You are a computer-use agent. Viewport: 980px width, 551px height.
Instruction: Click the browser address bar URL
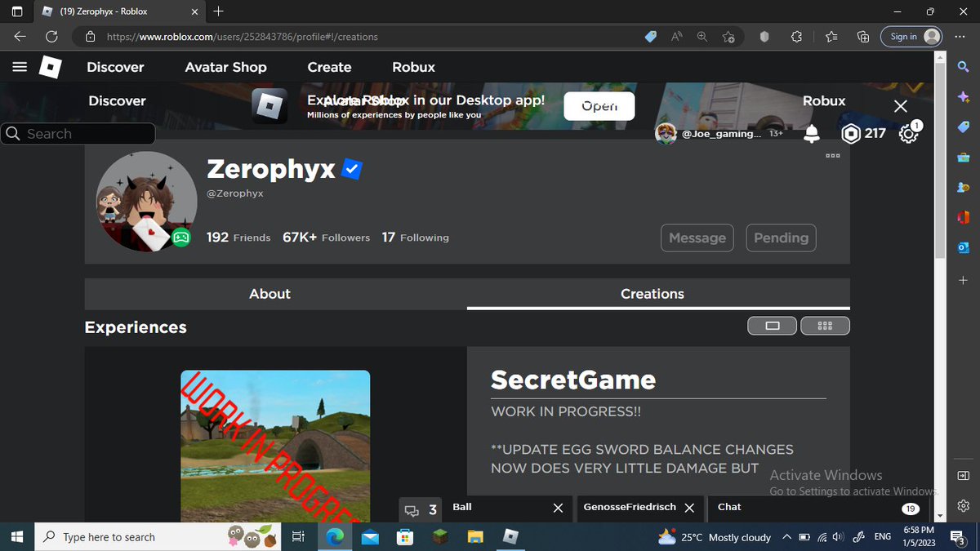(243, 37)
